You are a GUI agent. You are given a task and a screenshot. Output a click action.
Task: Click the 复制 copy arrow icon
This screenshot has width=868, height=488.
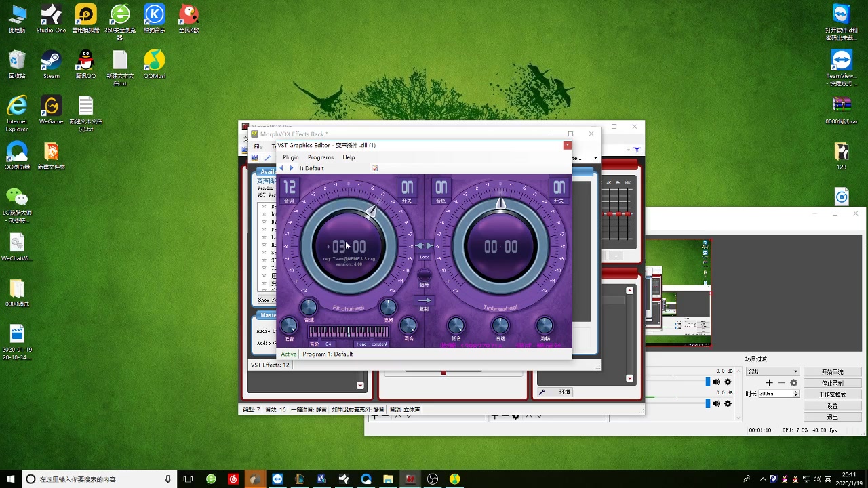(x=425, y=300)
